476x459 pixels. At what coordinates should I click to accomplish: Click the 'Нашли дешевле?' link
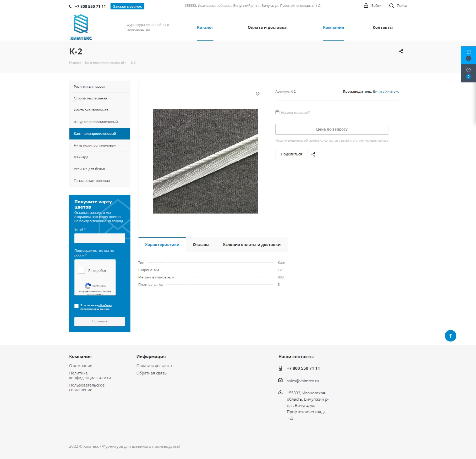tap(295, 113)
